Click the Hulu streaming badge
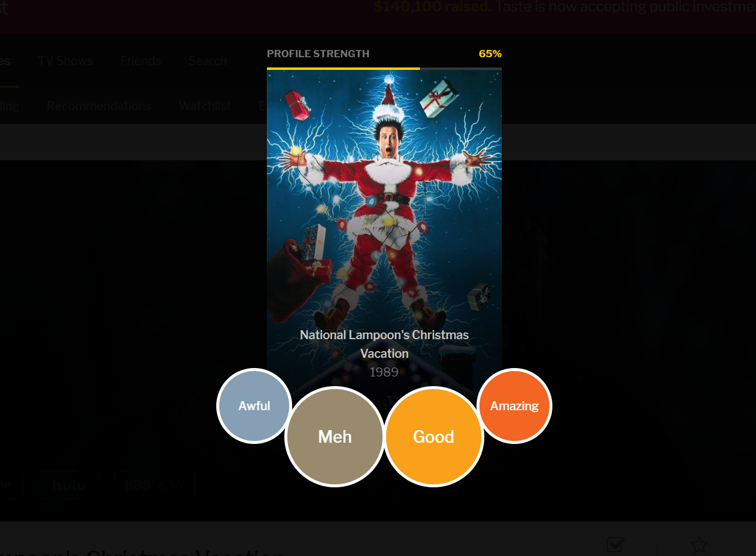Image resolution: width=756 pixels, height=556 pixels. tap(69, 485)
